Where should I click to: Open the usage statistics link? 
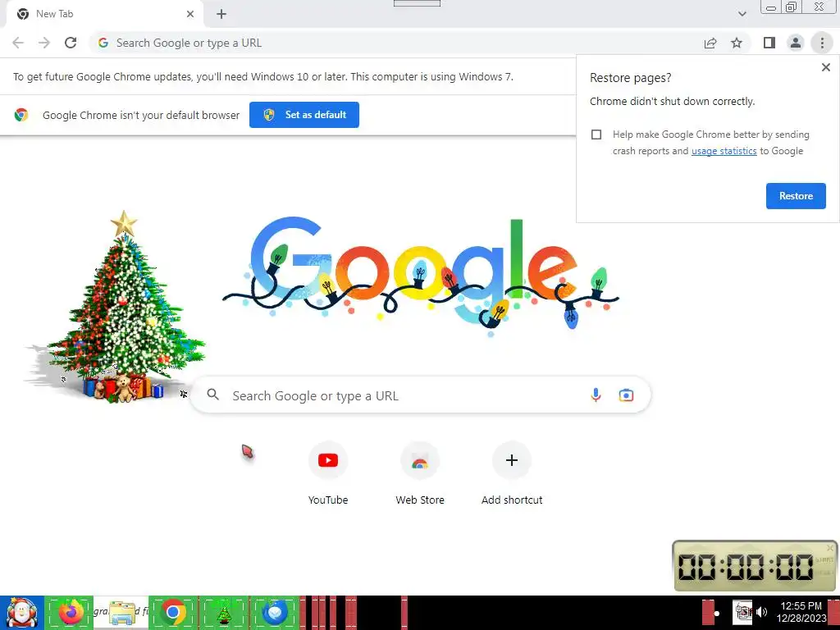click(x=724, y=151)
